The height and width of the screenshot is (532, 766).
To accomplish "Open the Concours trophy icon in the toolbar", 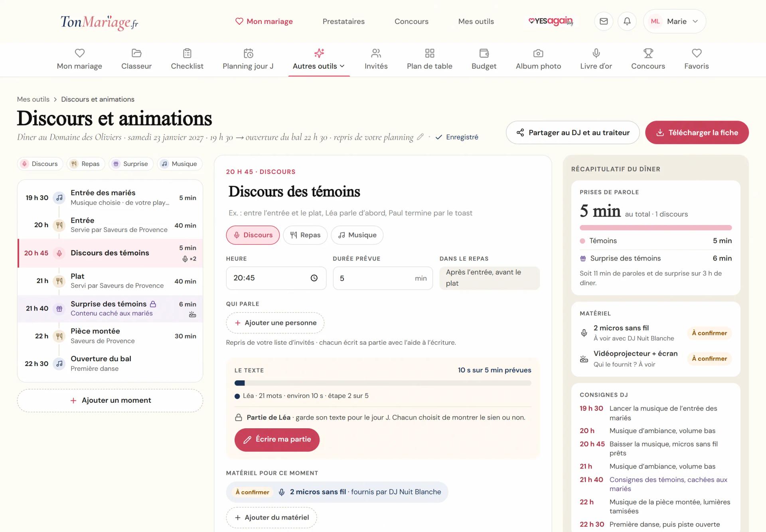I will (648, 53).
